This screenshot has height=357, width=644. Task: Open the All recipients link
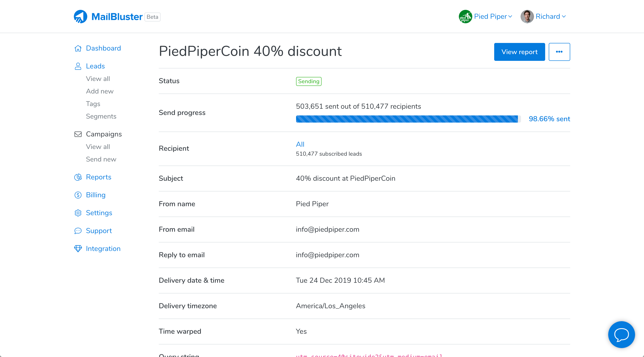pos(300,144)
